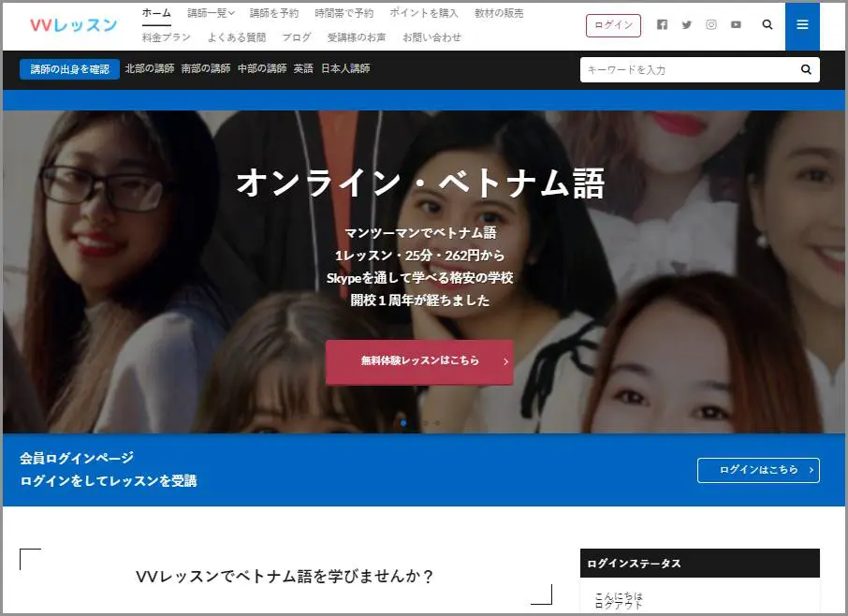Screen dimensions: 848x616
Task: Select 中部の講師 link
Action: click(262, 68)
